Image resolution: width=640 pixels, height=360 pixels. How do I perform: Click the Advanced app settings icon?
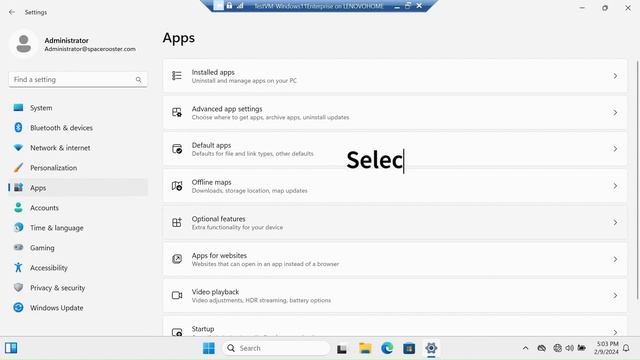177,113
